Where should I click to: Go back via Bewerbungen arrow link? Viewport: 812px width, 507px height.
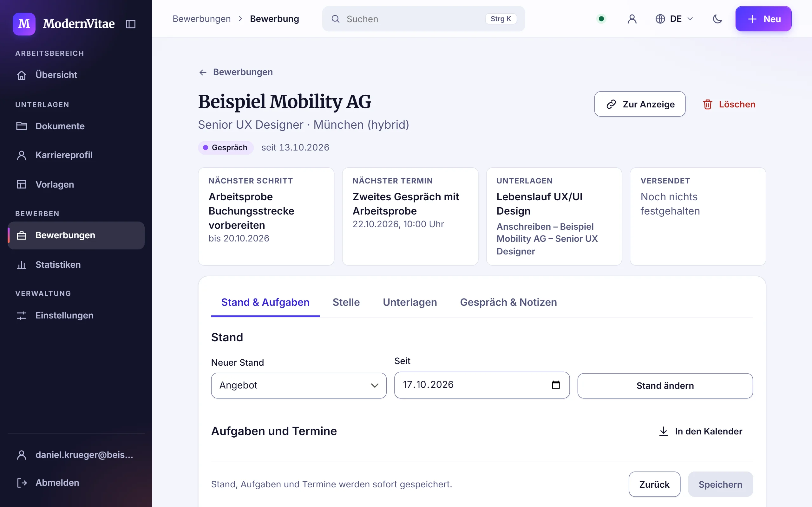click(x=236, y=72)
